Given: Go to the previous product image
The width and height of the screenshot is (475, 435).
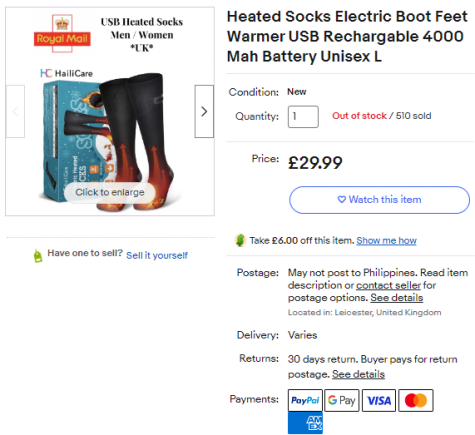Looking at the screenshot, I should 15,111.
